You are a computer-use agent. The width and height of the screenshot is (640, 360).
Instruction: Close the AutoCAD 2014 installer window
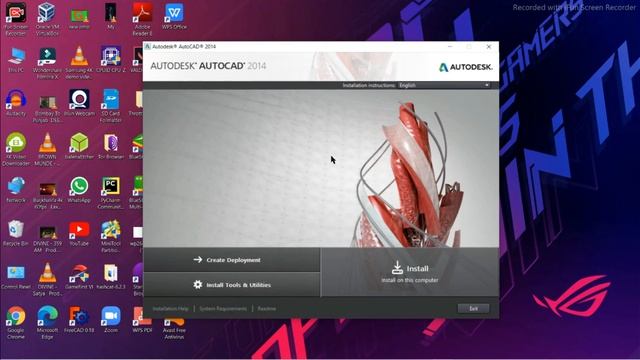point(489,47)
